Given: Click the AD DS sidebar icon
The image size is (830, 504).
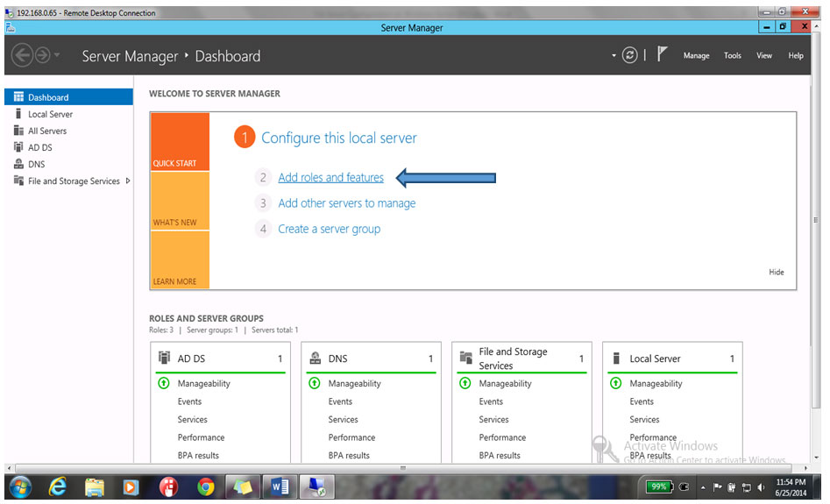Looking at the screenshot, I should click(x=18, y=146).
